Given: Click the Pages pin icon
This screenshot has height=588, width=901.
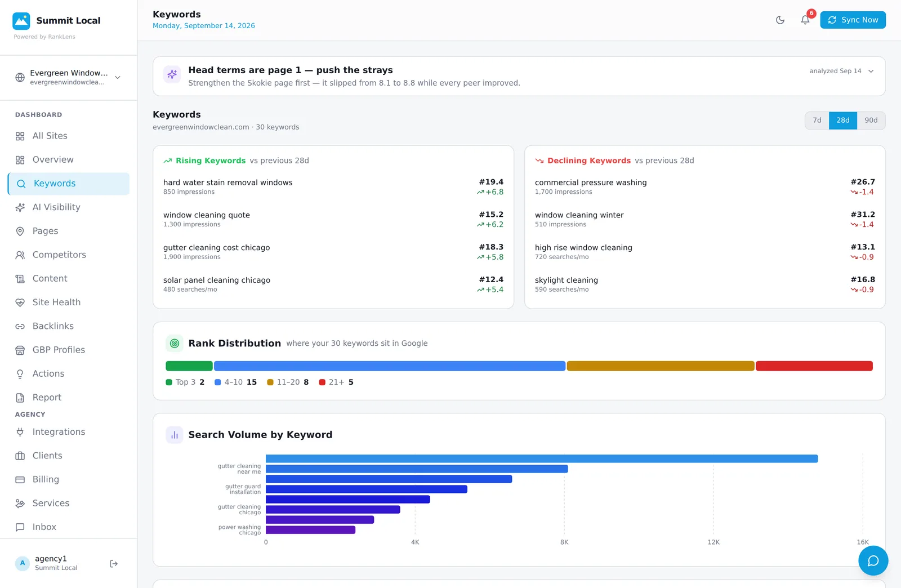Looking at the screenshot, I should click(x=20, y=231).
